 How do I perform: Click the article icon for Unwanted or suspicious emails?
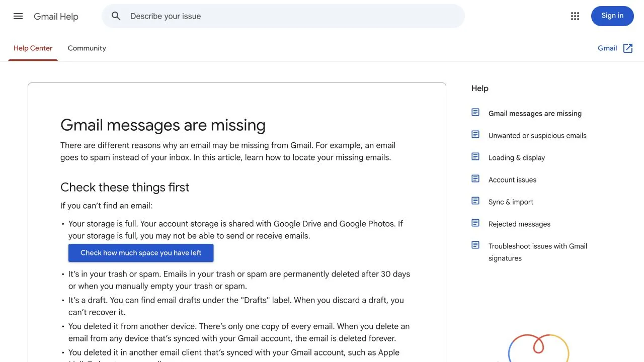pos(475,134)
